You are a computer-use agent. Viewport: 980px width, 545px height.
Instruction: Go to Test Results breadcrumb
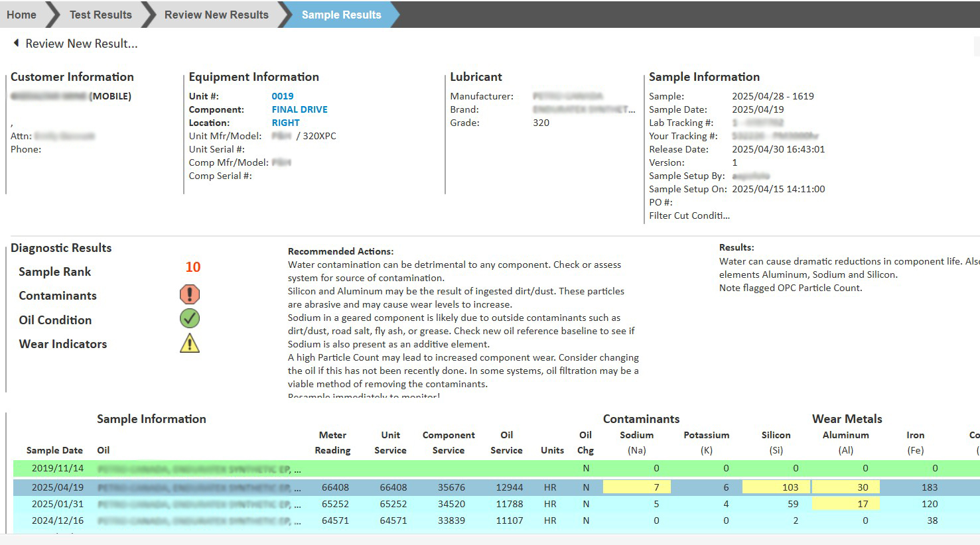click(x=100, y=15)
